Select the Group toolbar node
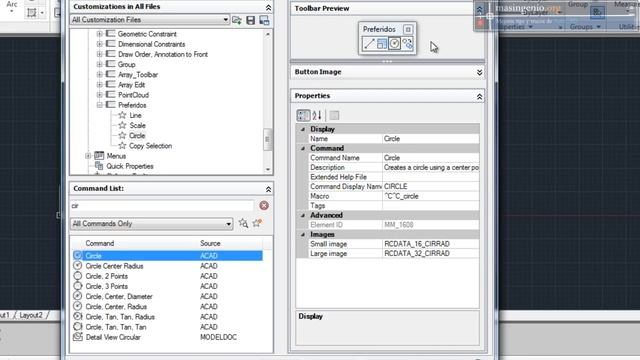This screenshot has width=640, height=360. [x=127, y=64]
